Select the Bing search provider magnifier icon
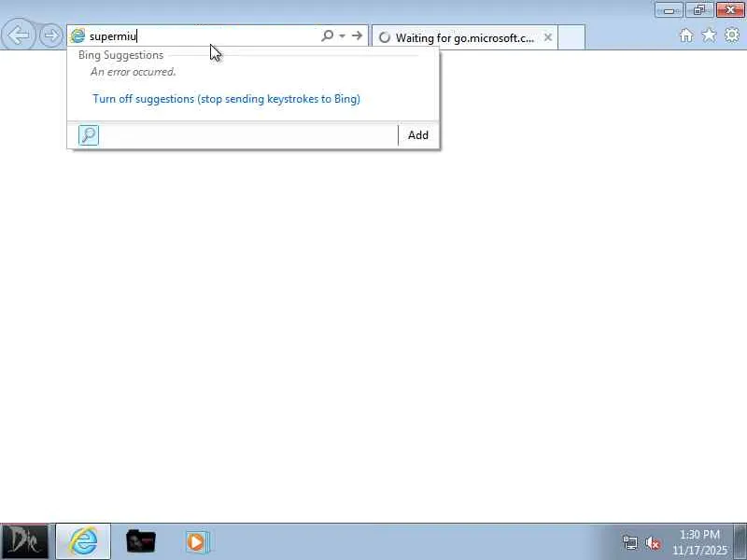Screen dimensions: 747x560 [x=89, y=135]
